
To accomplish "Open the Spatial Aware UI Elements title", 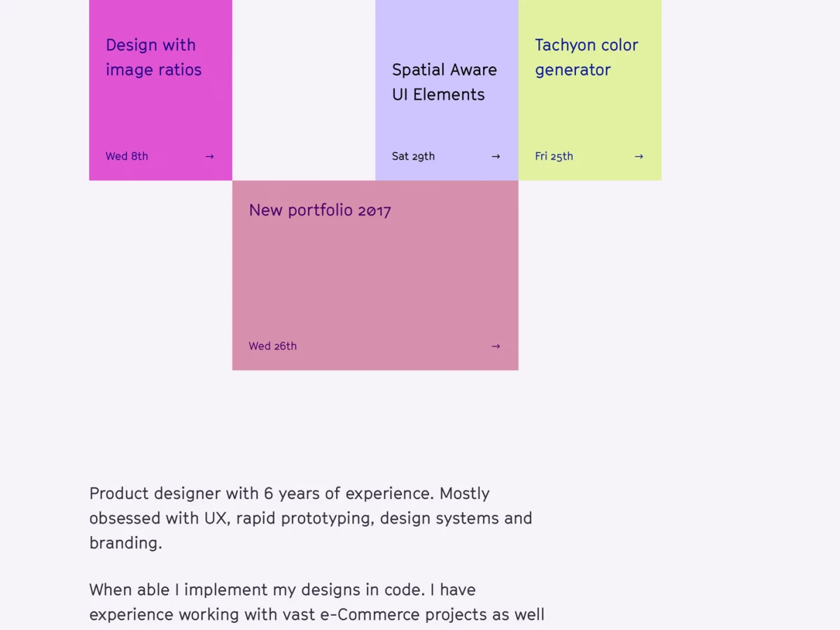I will [x=444, y=82].
